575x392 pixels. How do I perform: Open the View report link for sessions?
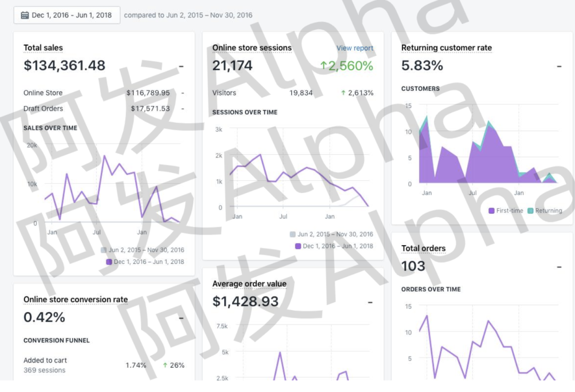click(355, 48)
